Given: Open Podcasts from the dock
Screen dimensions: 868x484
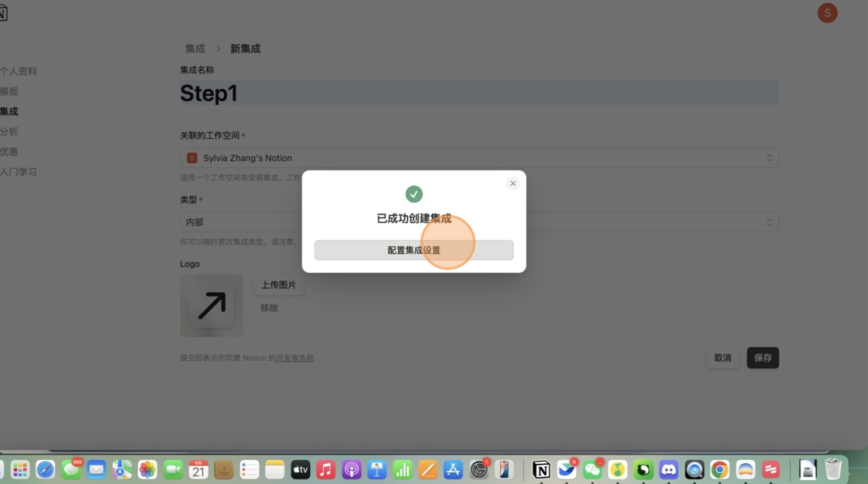Looking at the screenshot, I should [x=351, y=470].
